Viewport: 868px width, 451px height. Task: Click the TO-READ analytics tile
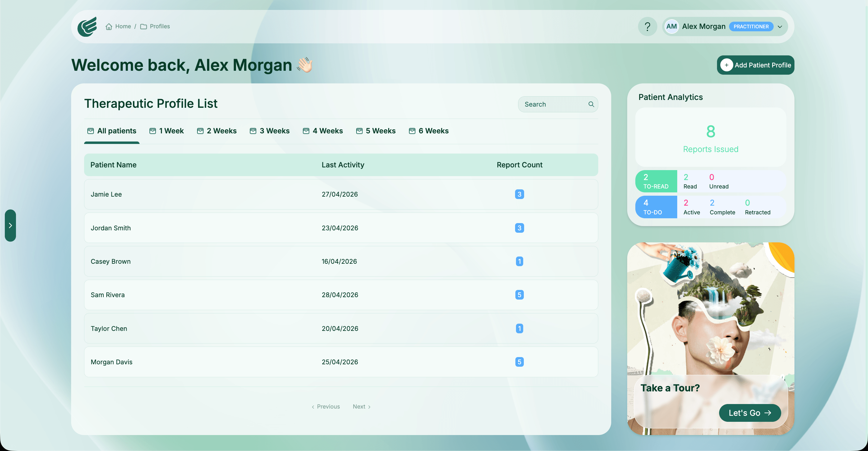pos(656,182)
